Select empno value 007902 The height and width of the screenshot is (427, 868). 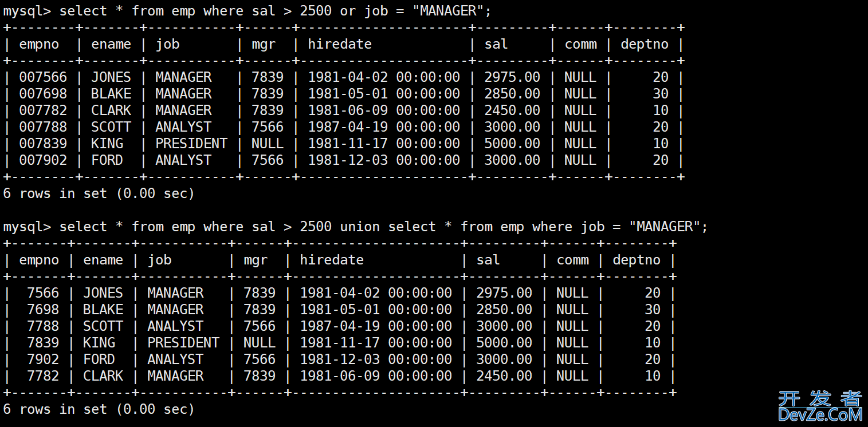(x=43, y=160)
